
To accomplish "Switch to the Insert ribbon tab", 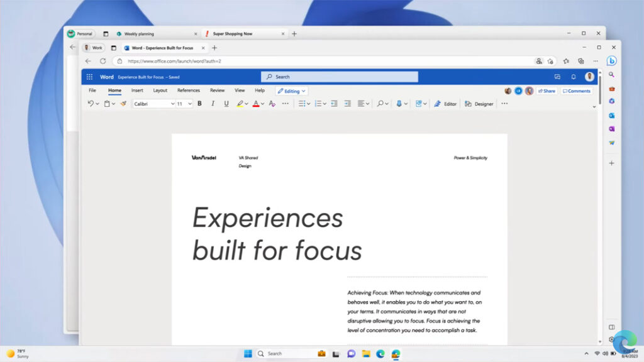I will [137, 90].
